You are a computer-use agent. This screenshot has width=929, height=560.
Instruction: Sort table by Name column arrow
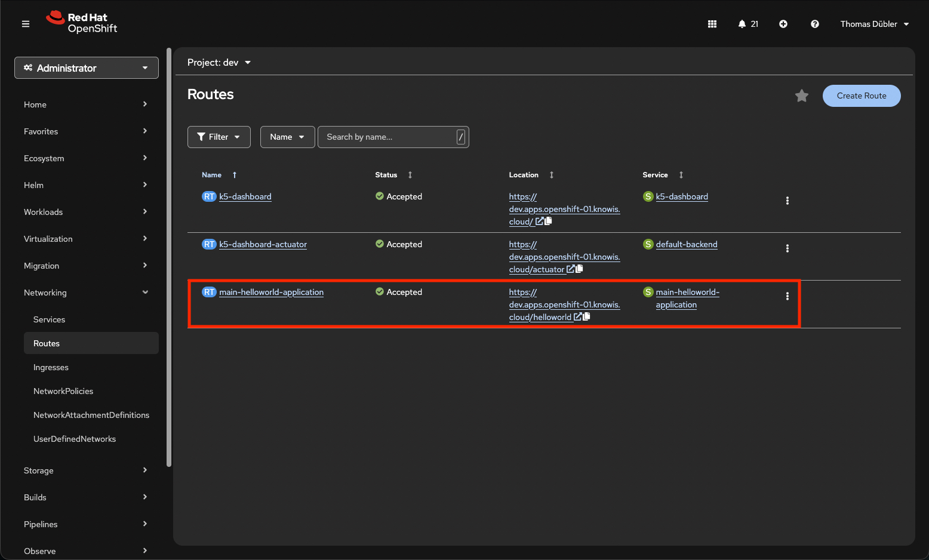235,175
